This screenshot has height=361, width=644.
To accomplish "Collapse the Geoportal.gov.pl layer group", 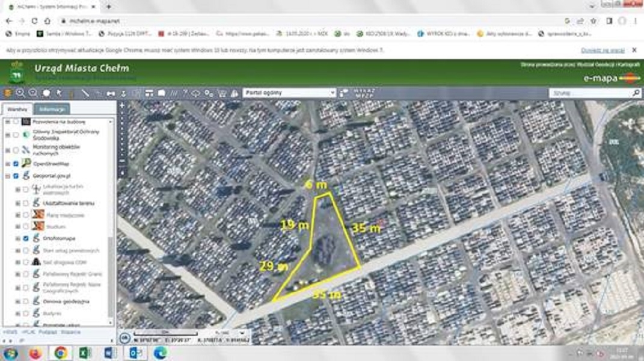I will [x=7, y=176].
